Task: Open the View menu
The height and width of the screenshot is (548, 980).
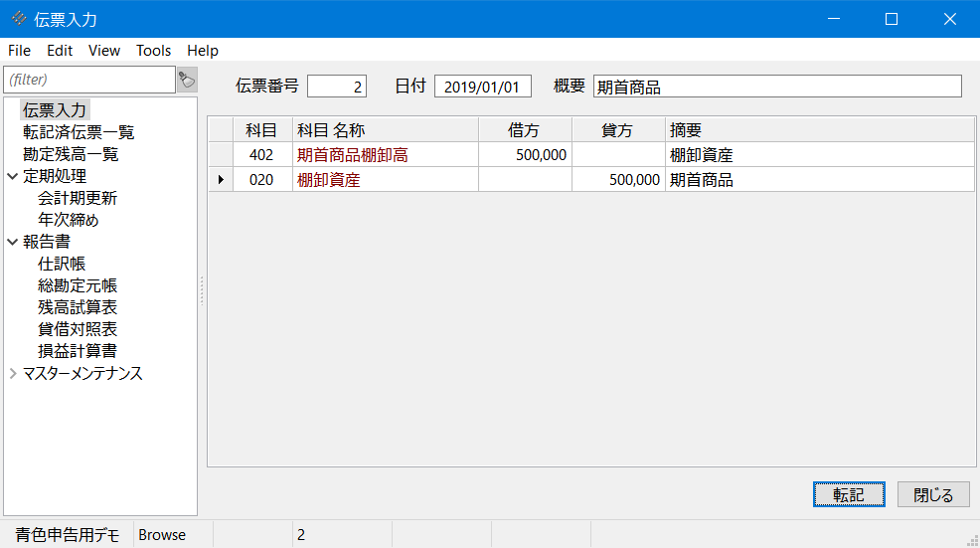Action: click(103, 51)
